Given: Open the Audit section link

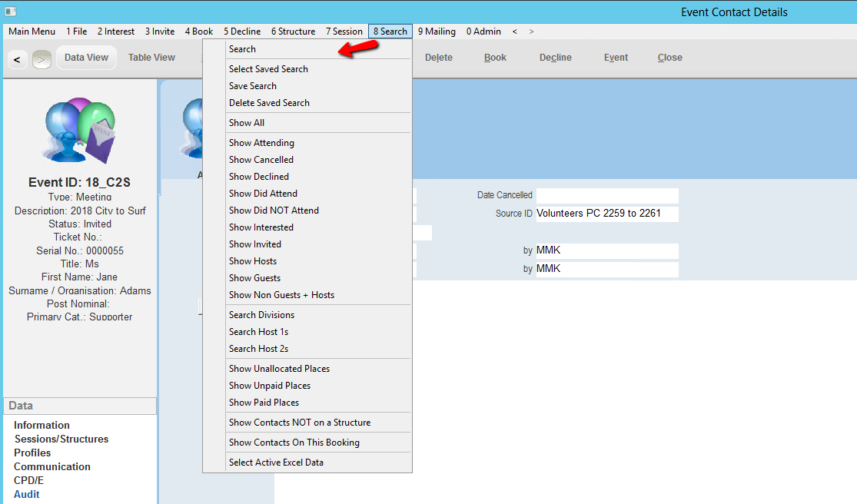Looking at the screenshot, I should tap(27, 495).
